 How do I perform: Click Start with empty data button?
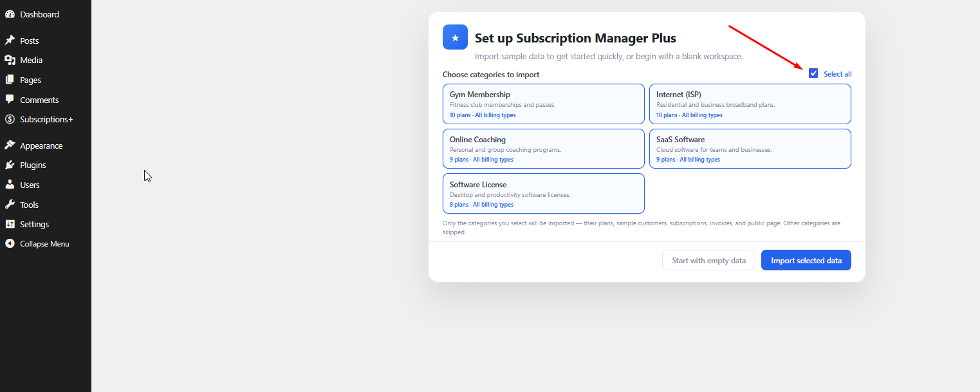click(708, 261)
